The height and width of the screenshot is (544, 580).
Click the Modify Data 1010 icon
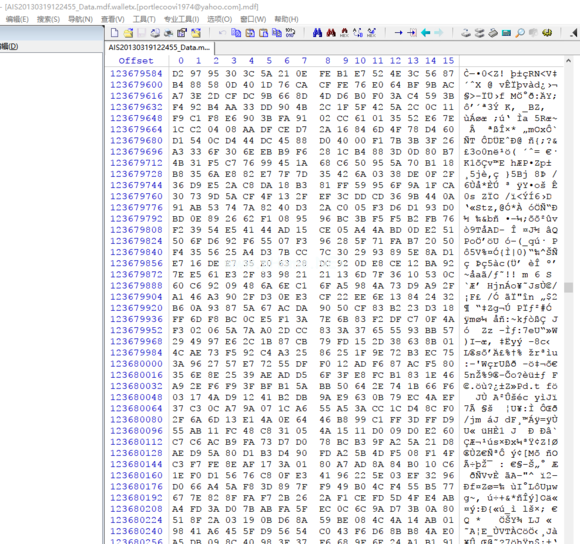tap(290, 33)
